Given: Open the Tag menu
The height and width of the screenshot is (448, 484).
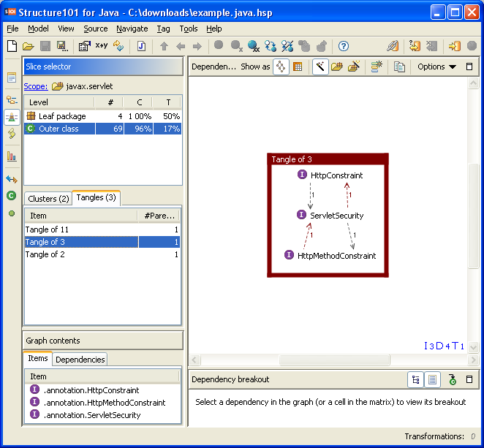Looking at the screenshot, I should [163, 29].
